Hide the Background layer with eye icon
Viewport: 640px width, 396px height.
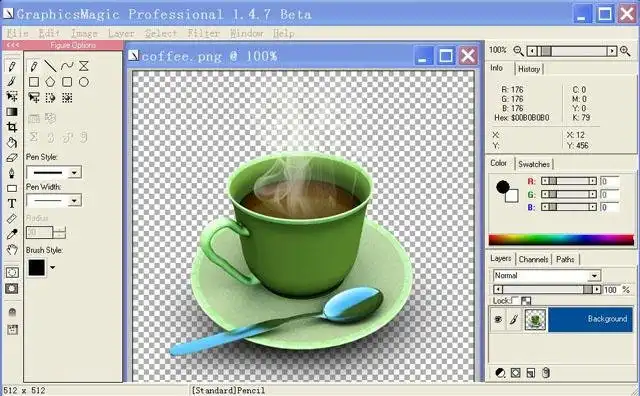(498, 319)
